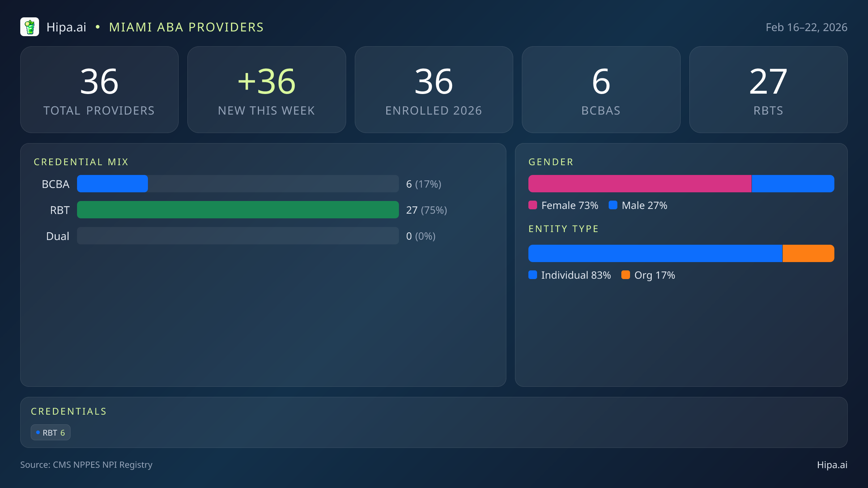The height and width of the screenshot is (488, 868).
Task: Click the Org orange legend swatch
Action: tap(626, 275)
